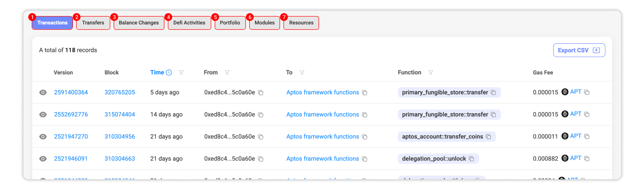Copy the delegation_pool::unlock function name
644x190 pixels.
[x=471, y=159]
